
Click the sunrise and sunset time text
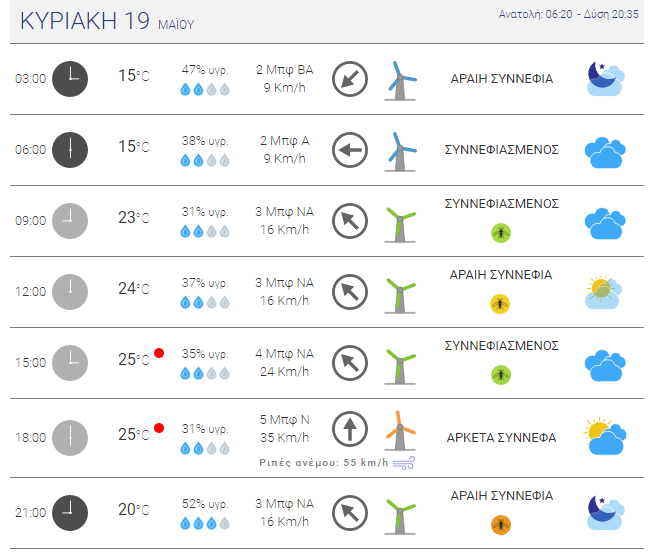568,14
